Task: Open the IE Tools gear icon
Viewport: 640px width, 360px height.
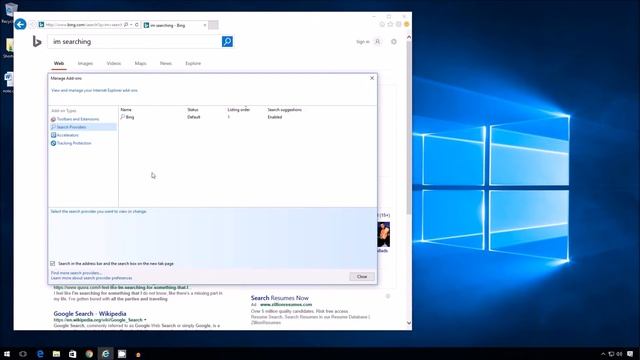Action: click(398, 24)
